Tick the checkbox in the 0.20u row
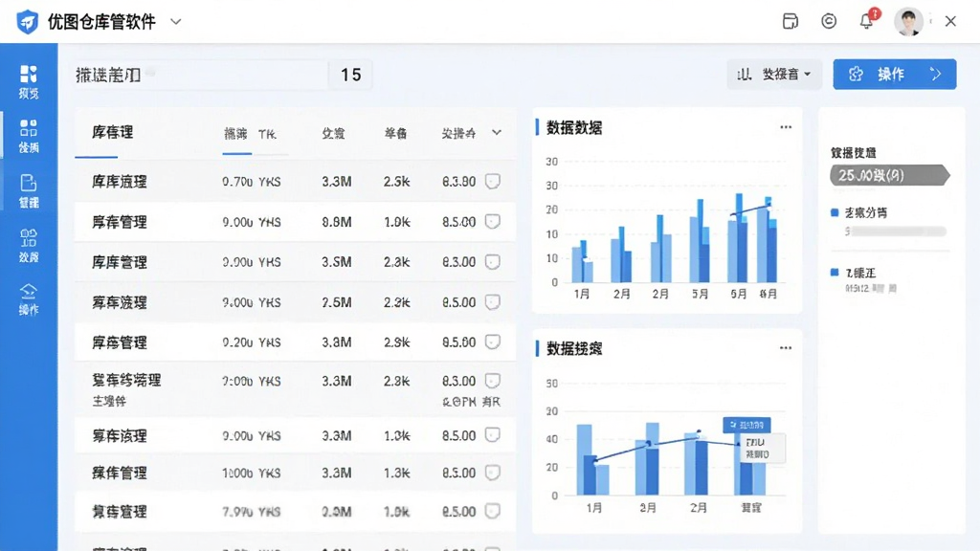980x551 pixels. click(493, 342)
